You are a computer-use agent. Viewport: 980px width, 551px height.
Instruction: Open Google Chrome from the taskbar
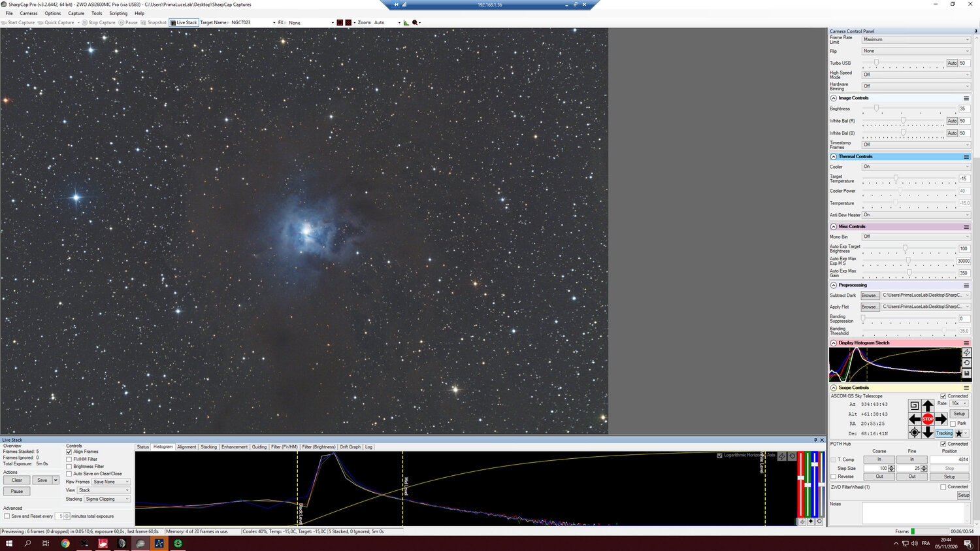click(x=65, y=543)
